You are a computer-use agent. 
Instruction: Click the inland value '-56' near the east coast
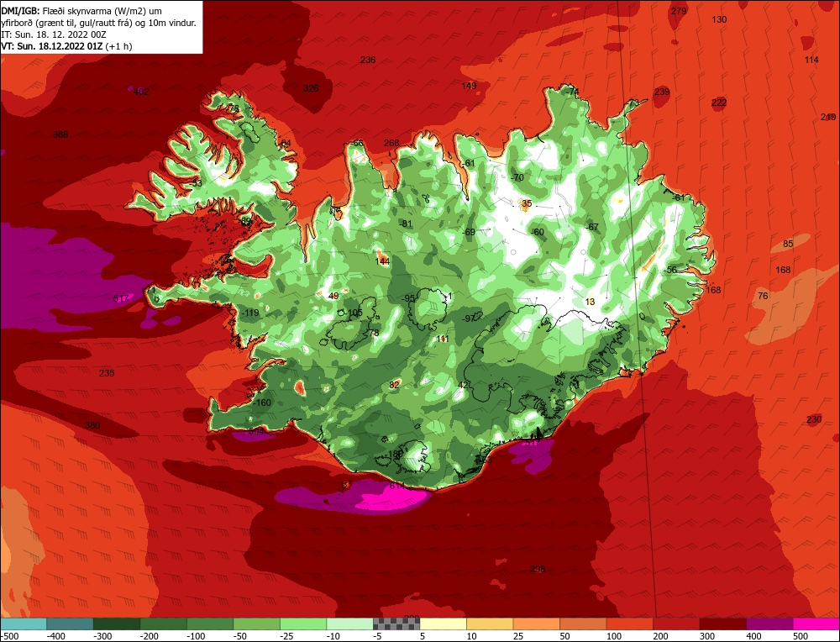(x=669, y=270)
